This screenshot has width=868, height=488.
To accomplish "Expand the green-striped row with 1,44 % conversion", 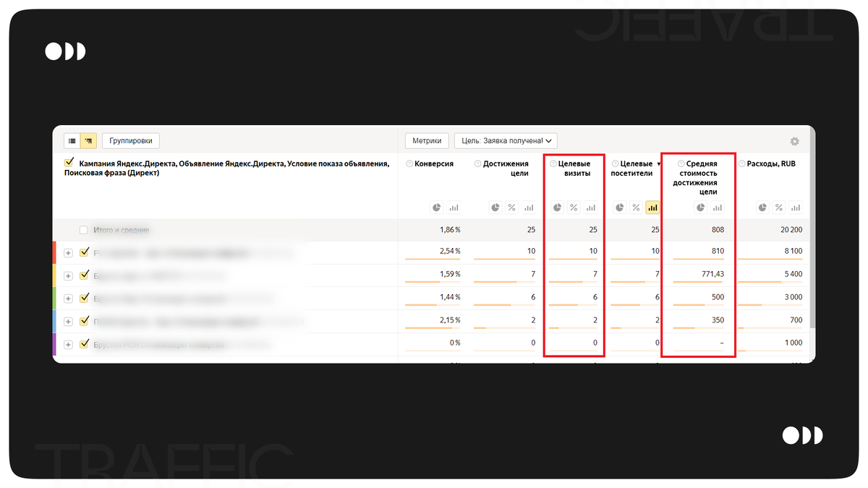I will click(x=69, y=299).
